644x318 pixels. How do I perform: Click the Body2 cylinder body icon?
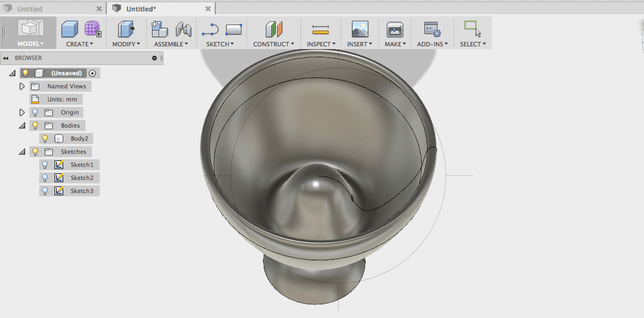tap(59, 139)
